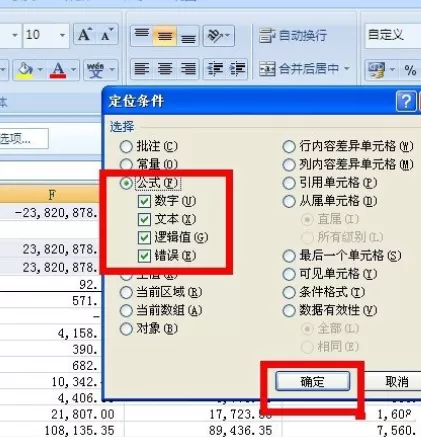
Task: Click cell containing 10,342.
Action: (x=50, y=382)
